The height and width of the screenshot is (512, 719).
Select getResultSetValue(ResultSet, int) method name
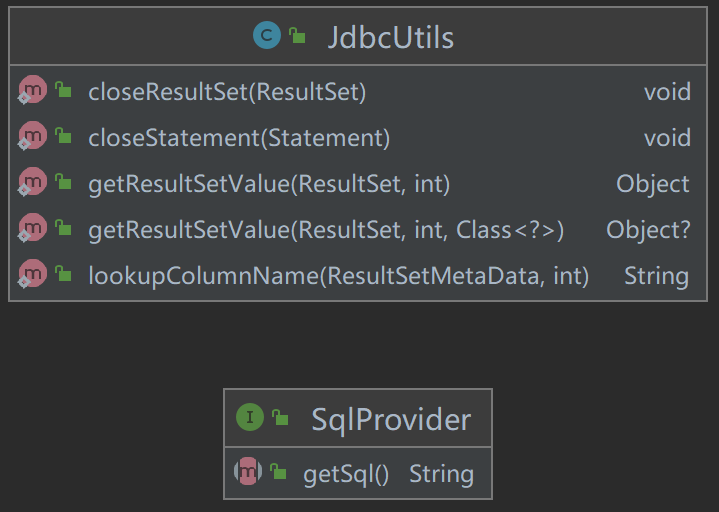[x=269, y=184]
